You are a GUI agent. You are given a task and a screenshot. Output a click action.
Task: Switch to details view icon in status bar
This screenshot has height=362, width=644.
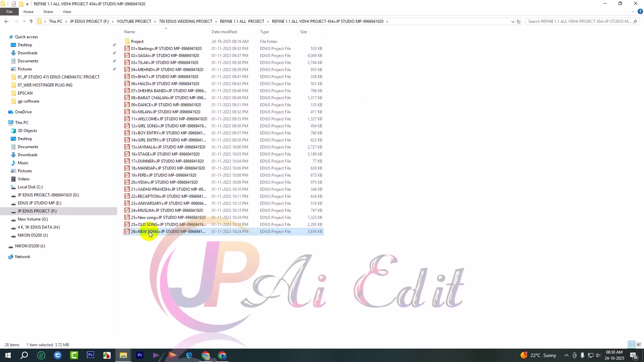click(632, 345)
